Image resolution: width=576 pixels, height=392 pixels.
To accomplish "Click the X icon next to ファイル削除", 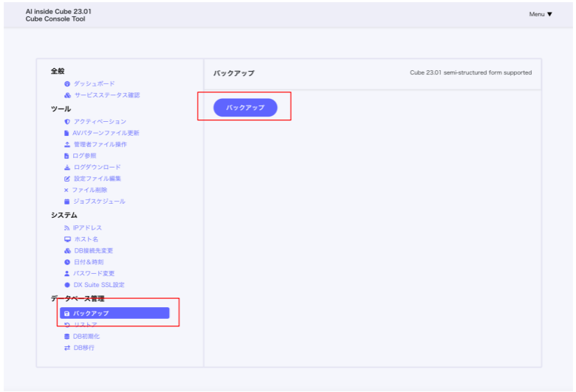I will pos(66,190).
